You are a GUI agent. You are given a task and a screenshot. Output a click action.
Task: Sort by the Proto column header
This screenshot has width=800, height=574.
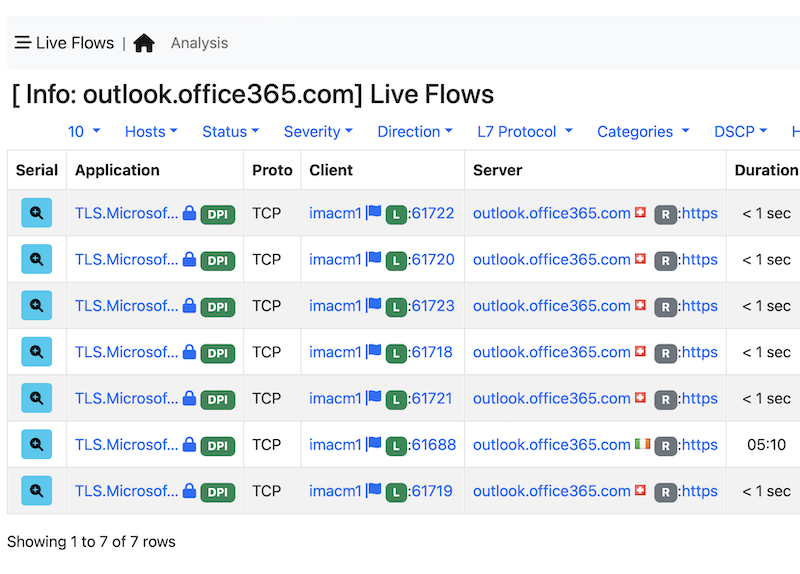(x=272, y=170)
